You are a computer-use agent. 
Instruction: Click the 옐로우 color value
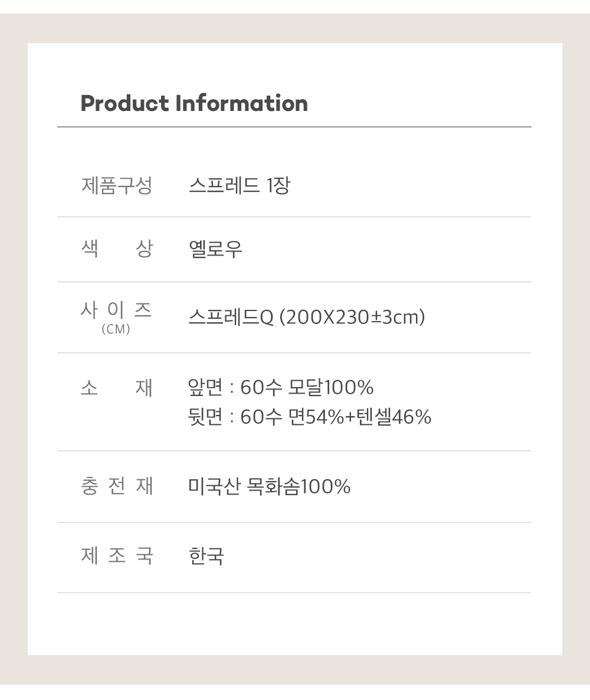[215, 248]
